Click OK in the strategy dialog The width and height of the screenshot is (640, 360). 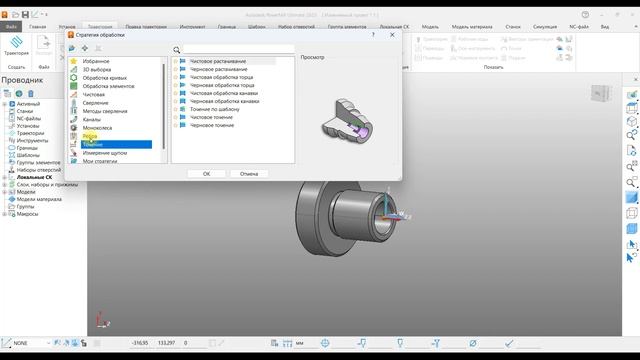(x=207, y=174)
